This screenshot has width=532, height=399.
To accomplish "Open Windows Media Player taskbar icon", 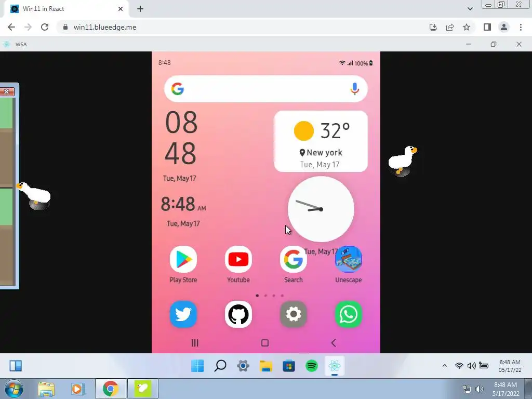I will point(78,389).
